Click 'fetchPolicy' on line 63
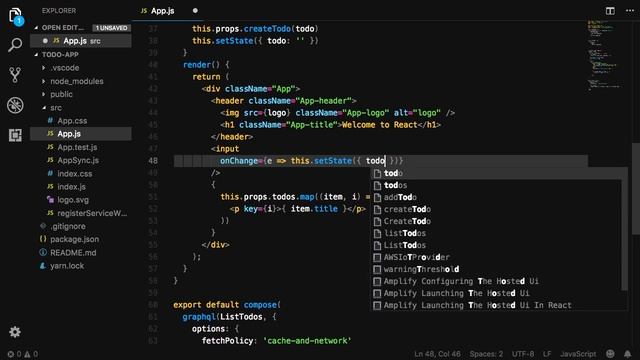The width and height of the screenshot is (640, 360). (x=227, y=341)
